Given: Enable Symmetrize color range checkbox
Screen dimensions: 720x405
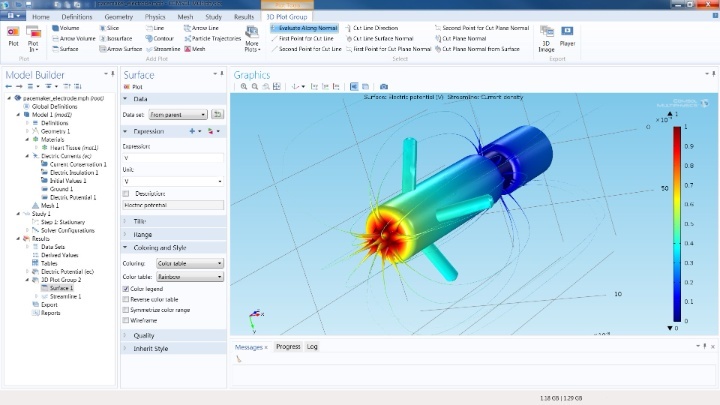Looking at the screenshot, I should [126, 310].
